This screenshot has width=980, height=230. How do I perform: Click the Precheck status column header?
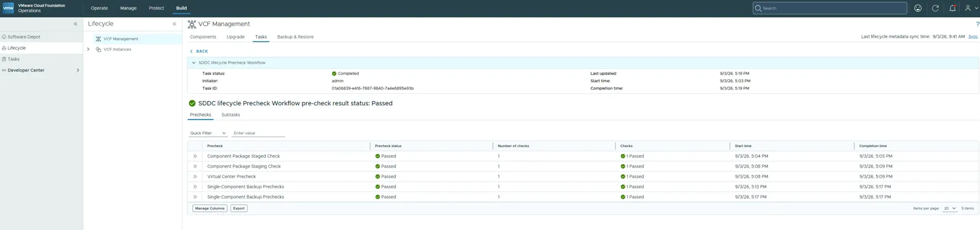pos(388,146)
